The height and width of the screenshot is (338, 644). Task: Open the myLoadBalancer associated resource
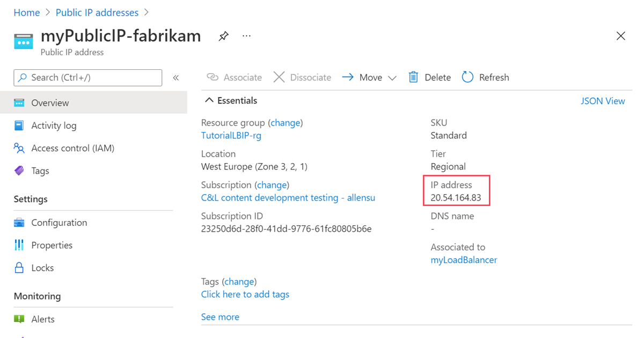point(464,260)
